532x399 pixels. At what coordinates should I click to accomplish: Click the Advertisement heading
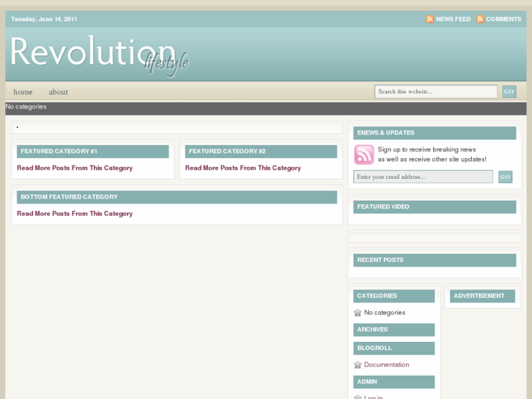point(482,296)
